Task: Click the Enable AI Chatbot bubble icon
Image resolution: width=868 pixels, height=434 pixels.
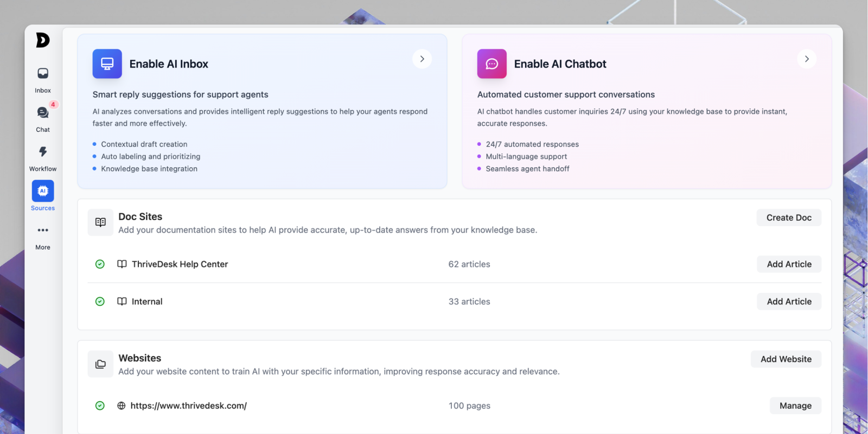Action: pos(492,64)
